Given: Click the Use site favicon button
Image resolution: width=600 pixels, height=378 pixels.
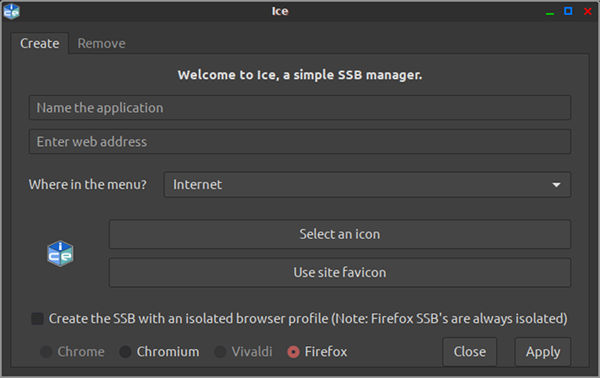Looking at the screenshot, I should 340,272.
